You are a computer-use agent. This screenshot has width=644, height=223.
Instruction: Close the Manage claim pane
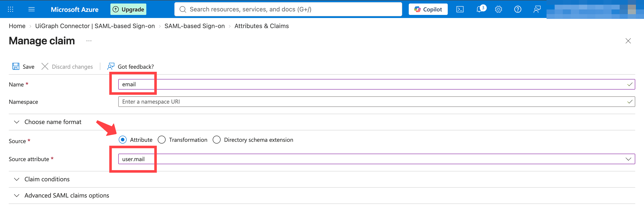pos(628,41)
